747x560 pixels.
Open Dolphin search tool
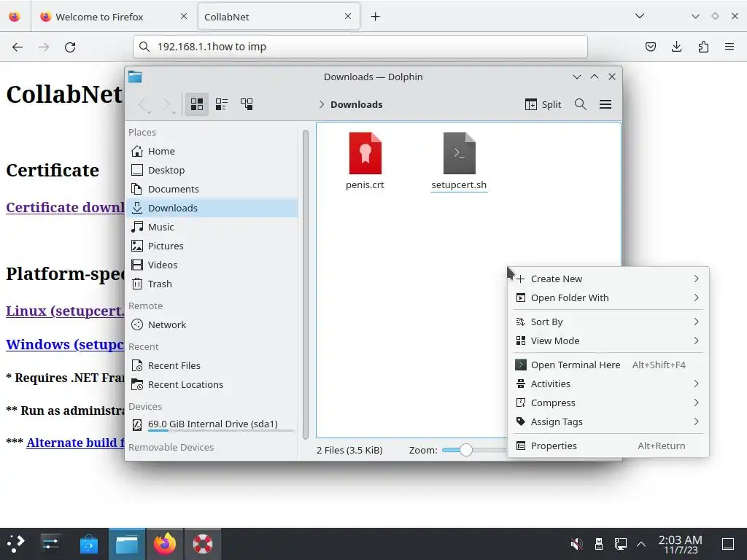click(x=580, y=104)
